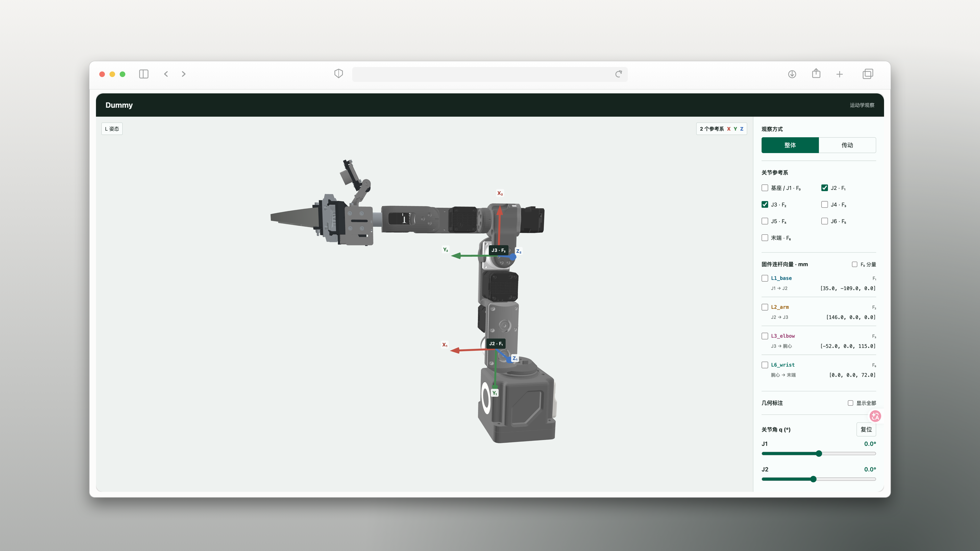Viewport: 980px width, 551px height.
Task: Click the browser address bar
Action: tap(490, 74)
